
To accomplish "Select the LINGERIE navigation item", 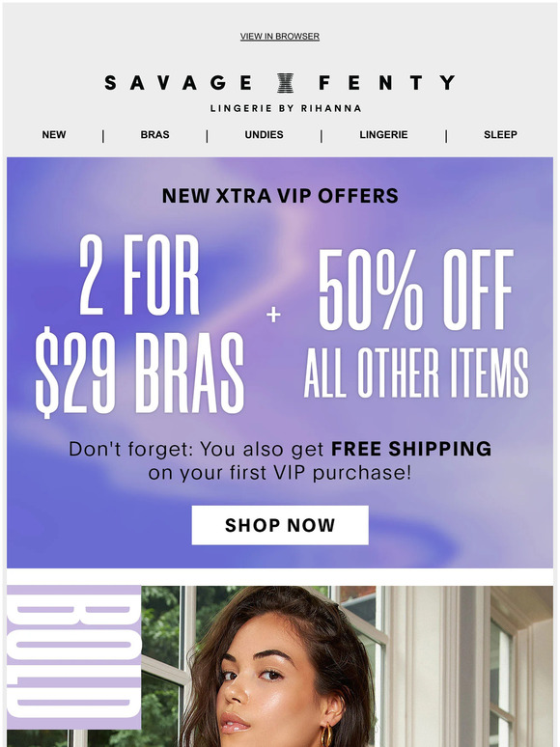I will click(383, 135).
